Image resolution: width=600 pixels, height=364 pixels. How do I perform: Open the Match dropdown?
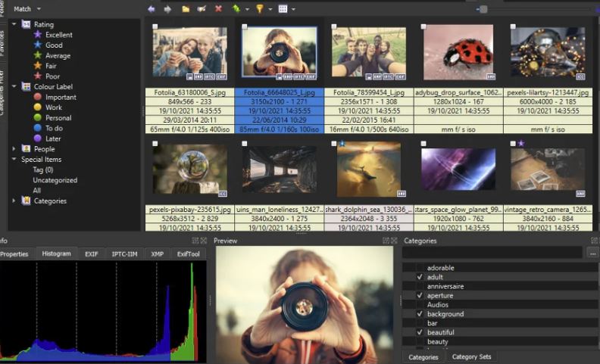click(27, 9)
